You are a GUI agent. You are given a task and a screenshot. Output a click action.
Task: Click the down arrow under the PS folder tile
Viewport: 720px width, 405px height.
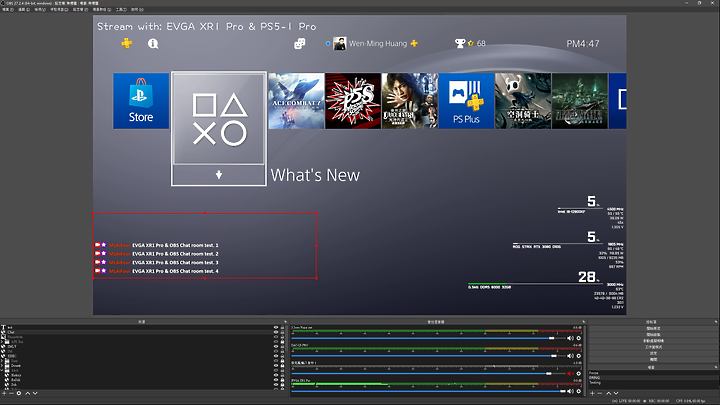click(x=219, y=174)
